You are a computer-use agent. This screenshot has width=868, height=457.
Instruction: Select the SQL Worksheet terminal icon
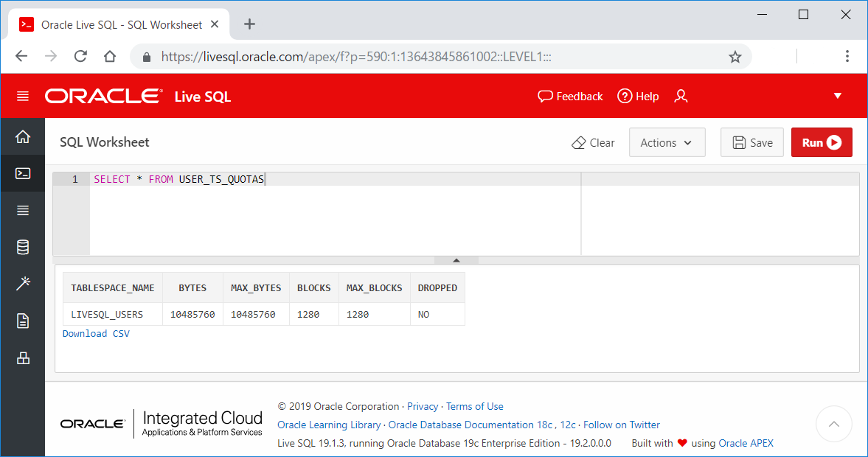click(22, 173)
